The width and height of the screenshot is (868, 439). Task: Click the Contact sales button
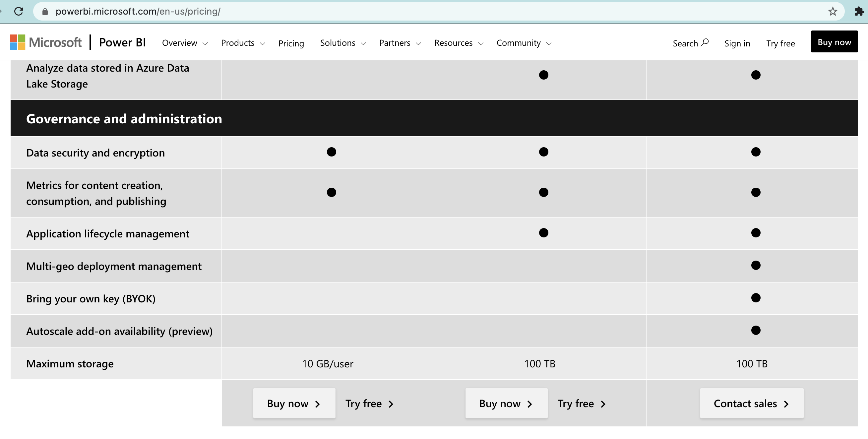click(752, 403)
